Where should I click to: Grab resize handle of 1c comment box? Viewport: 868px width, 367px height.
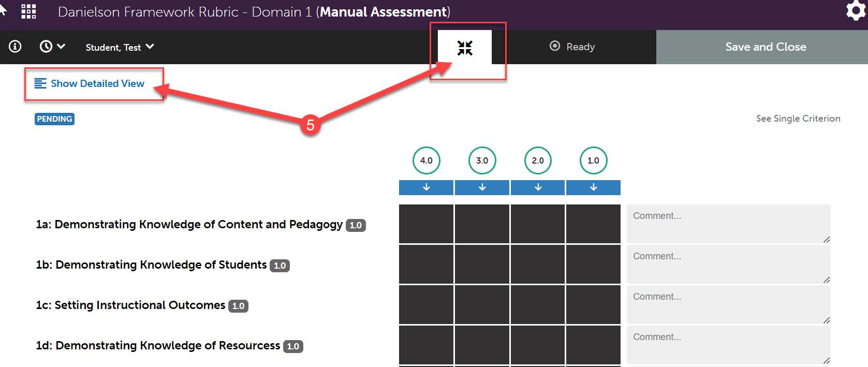click(x=827, y=320)
